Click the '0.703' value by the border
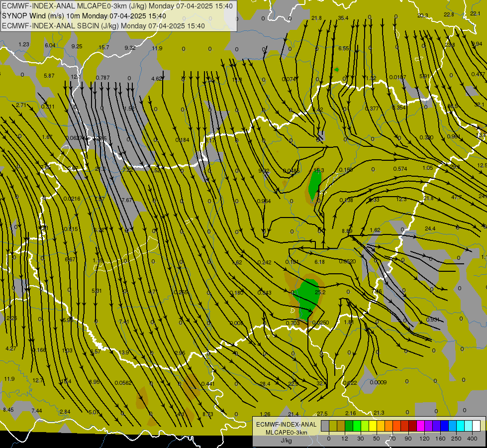 [x=292, y=323]
